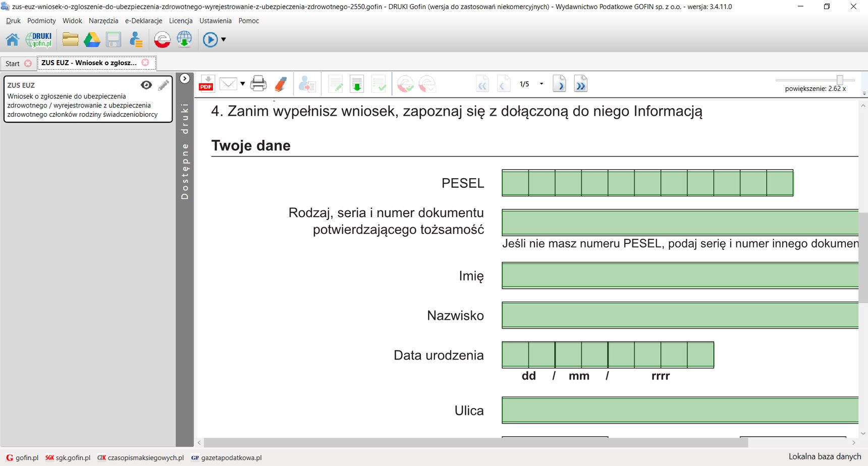The height and width of the screenshot is (466, 868).
Task: Clear the form with the eraser icon
Action: (281, 84)
